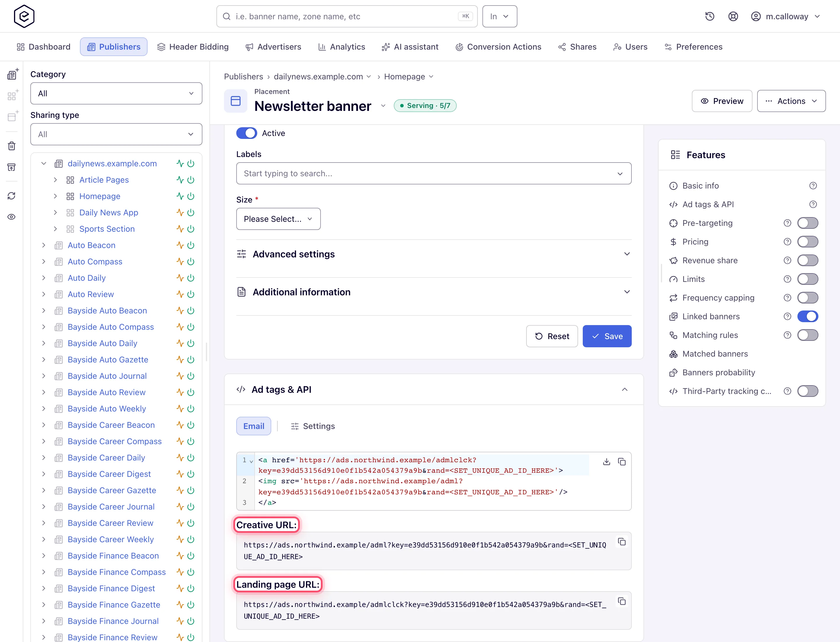
Task: Open the m.calloway user menu
Action: tap(785, 16)
